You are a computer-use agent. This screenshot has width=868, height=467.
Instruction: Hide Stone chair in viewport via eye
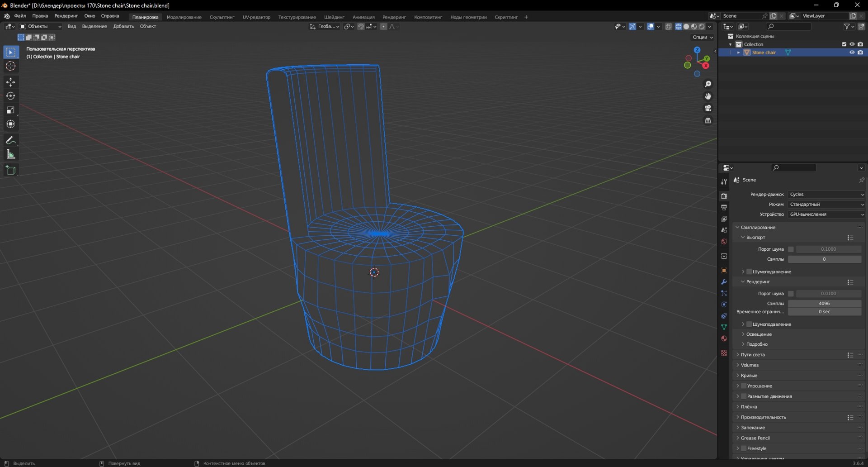pos(852,52)
